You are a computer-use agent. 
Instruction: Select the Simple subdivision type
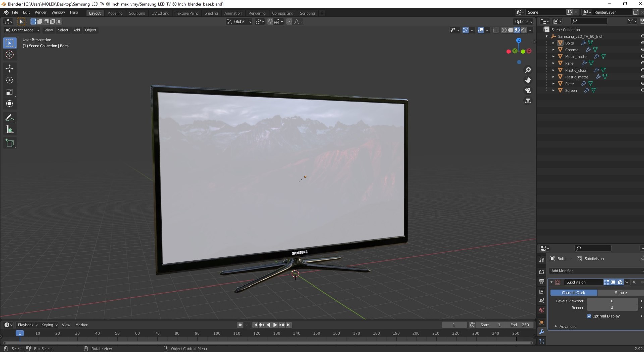point(621,293)
